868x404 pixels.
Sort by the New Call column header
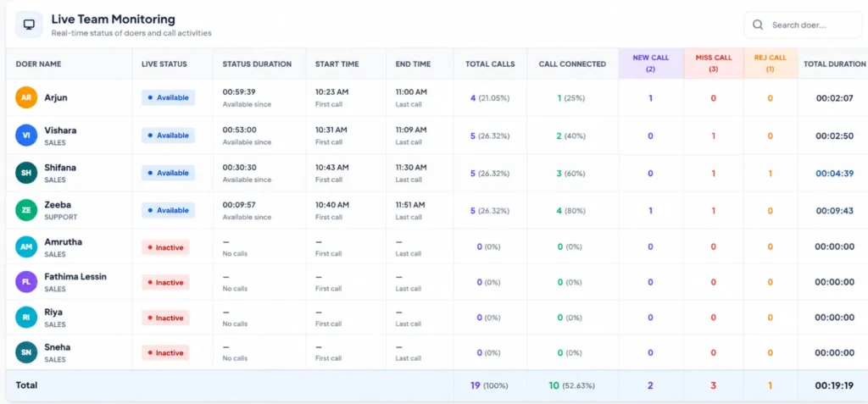pos(650,63)
